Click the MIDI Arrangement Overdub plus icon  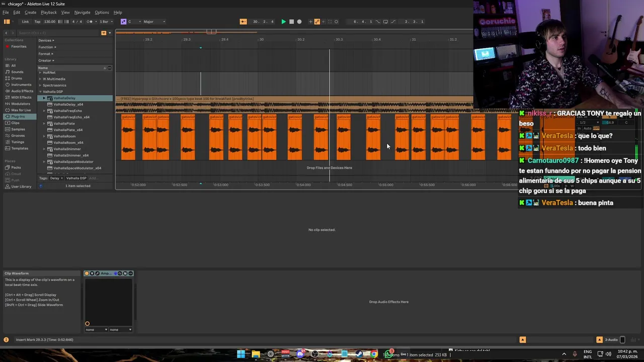[310, 22]
